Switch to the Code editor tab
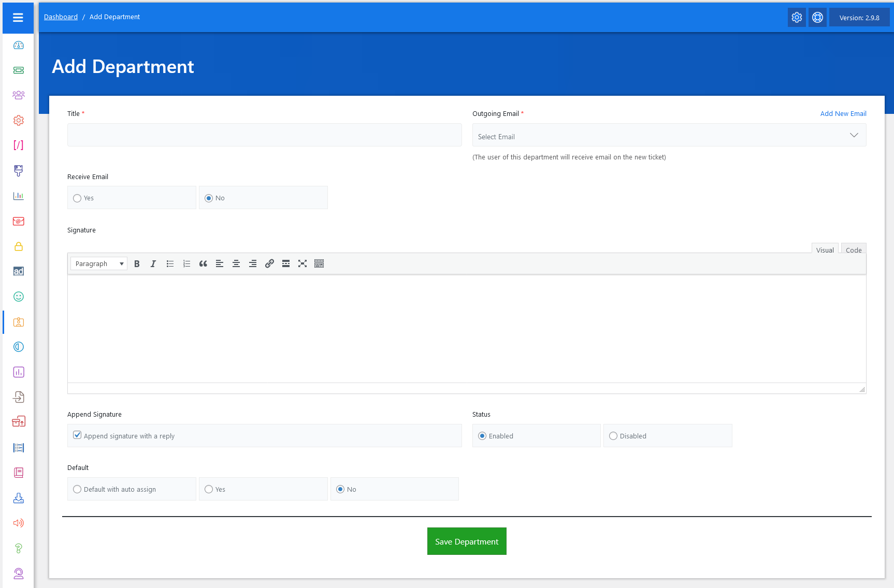The image size is (894, 588). [x=853, y=250]
